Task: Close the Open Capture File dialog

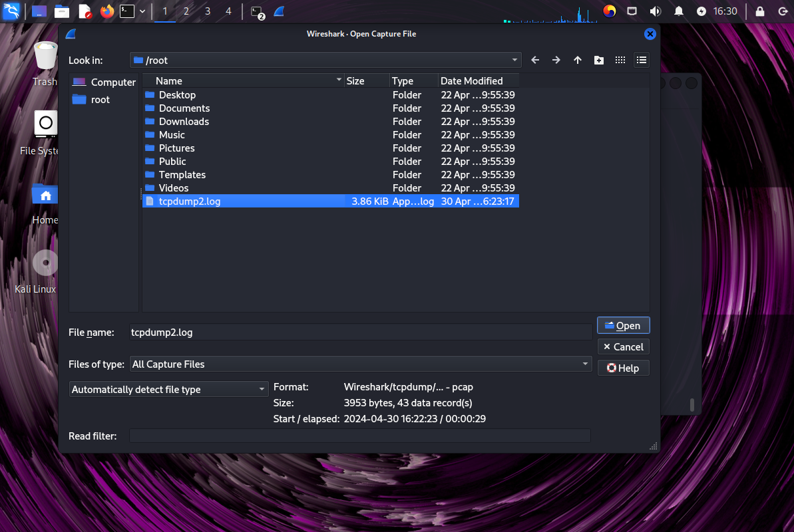Action: coord(650,34)
